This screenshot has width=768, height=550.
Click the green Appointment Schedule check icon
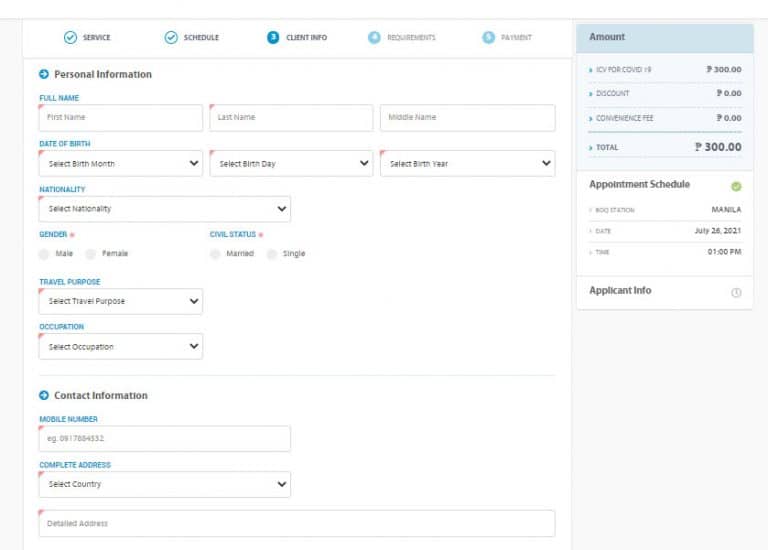click(736, 186)
